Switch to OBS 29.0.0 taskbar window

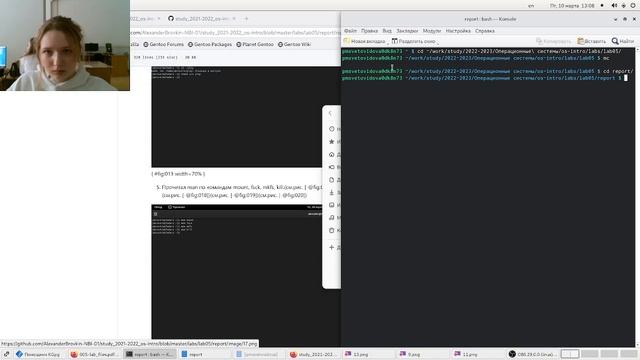532,354
